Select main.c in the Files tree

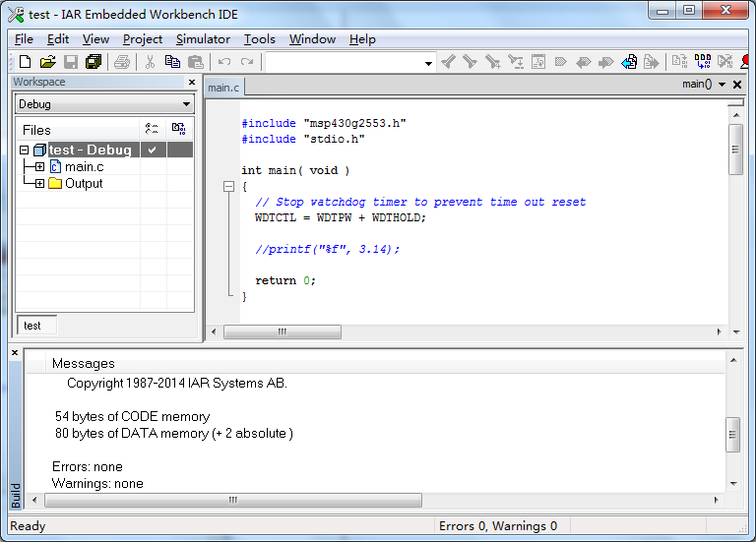pos(85,166)
